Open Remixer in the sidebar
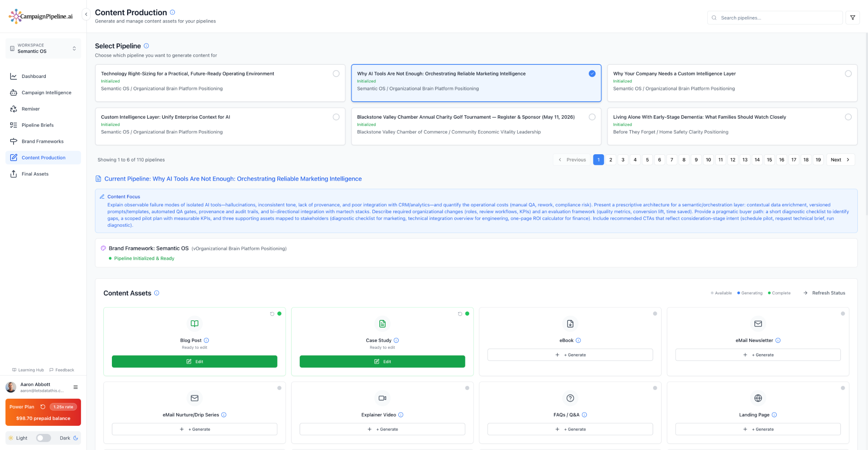This screenshot has height=450, width=868. pos(43,109)
